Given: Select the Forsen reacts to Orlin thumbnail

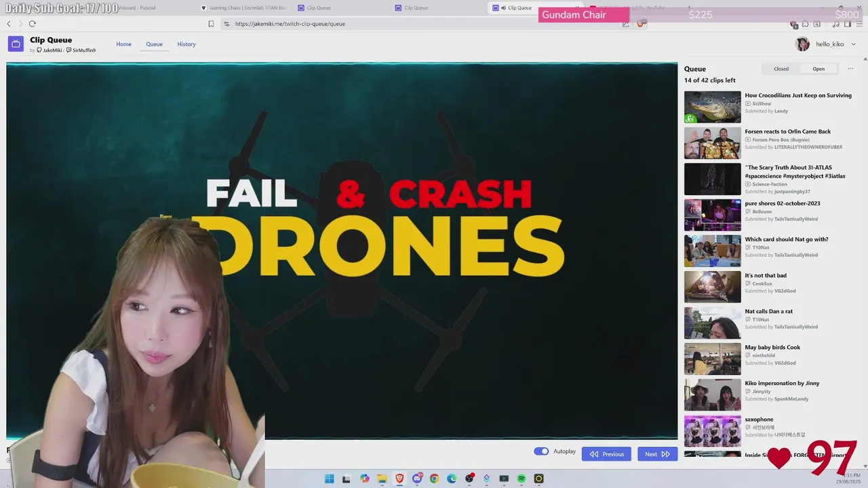Looking at the screenshot, I should (712, 143).
